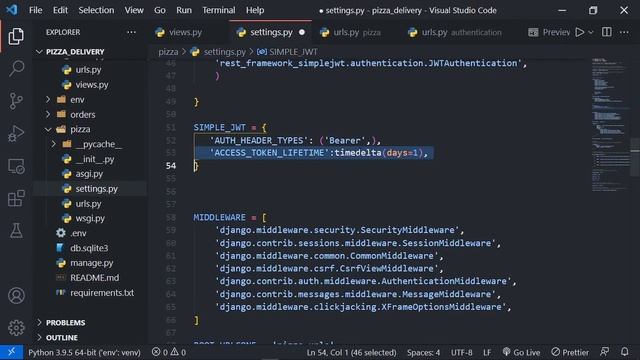Open requirements.txt in explorer
This screenshot has height=360, width=640.
[102, 293]
